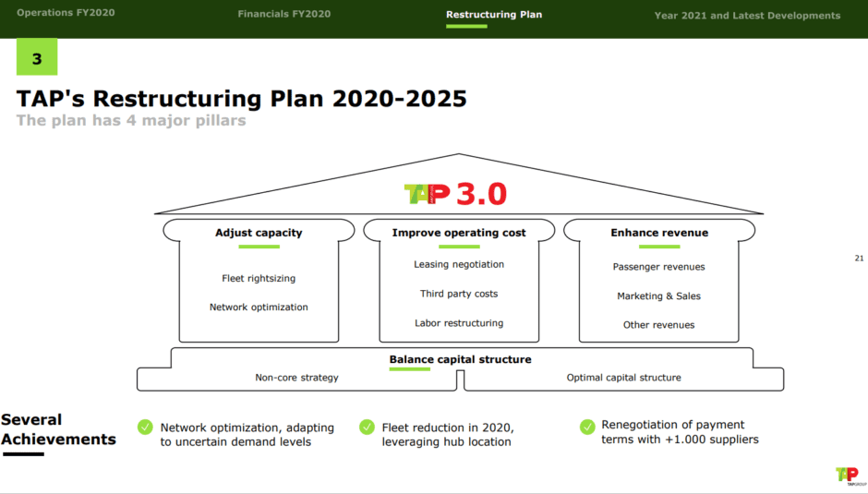Open the Operations FY2020 section tab
Viewport: 868px width, 494px height.
pyautogui.click(x=66, y=13)
